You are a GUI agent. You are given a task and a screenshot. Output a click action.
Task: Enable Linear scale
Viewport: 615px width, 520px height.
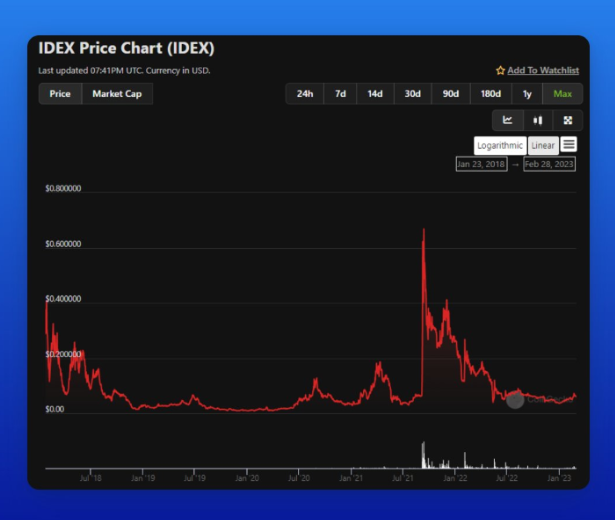[x=543, y=145]
